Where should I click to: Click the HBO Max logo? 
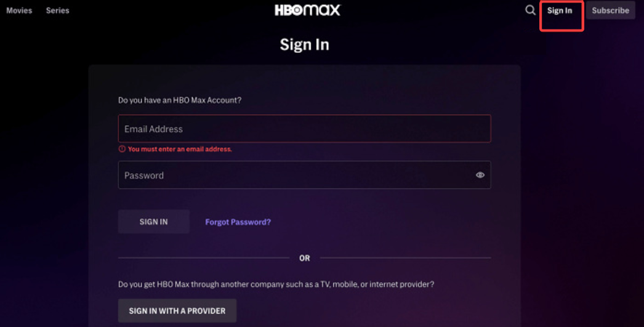307,10
